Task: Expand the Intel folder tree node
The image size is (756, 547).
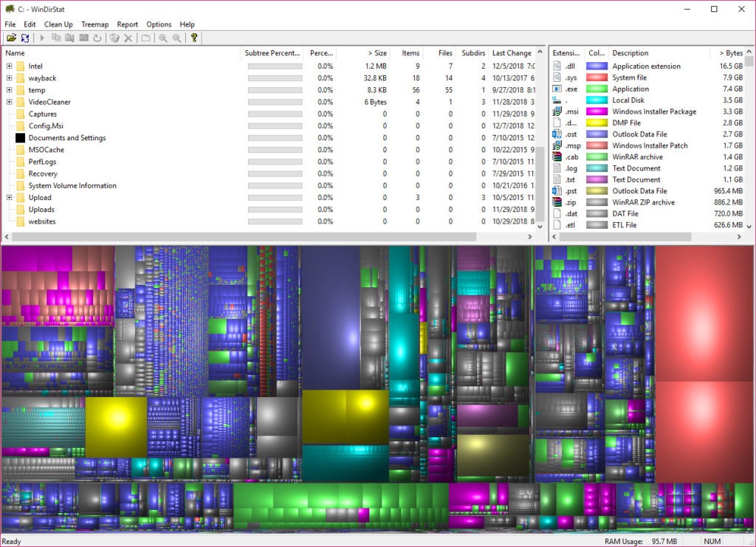Action: tap(9, 66)
